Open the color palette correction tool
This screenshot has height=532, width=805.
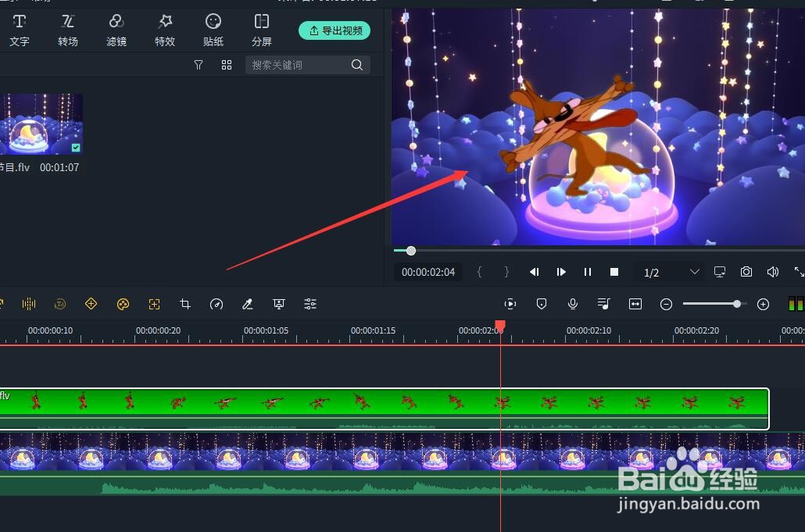[123, 304]
